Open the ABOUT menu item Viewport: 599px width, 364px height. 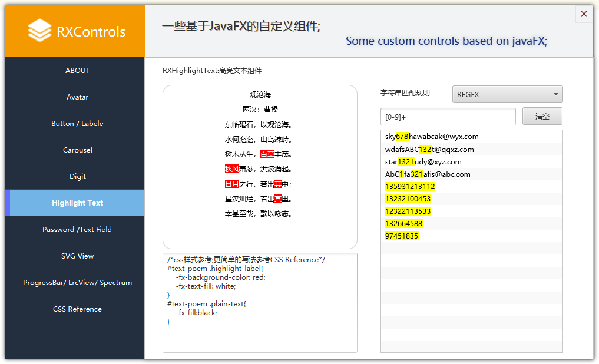(77, 71)
